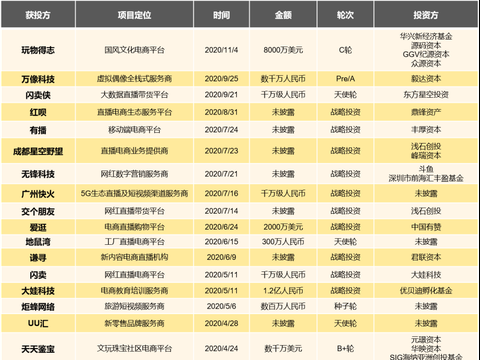
Task: Click the 获投方 column header
Action: [38, 15]
